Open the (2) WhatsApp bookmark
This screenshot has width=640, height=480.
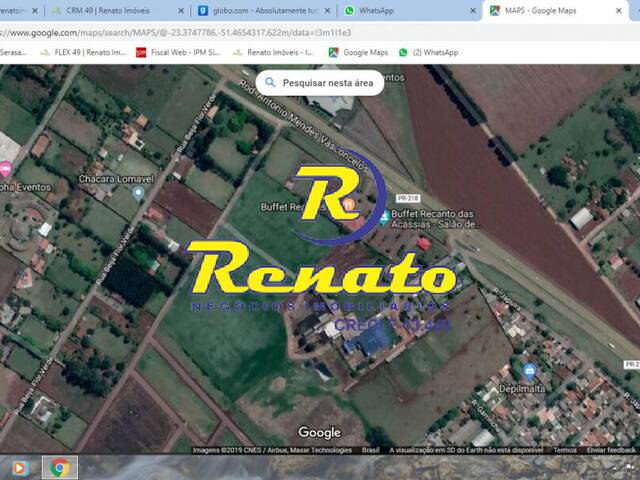point(429,53)
